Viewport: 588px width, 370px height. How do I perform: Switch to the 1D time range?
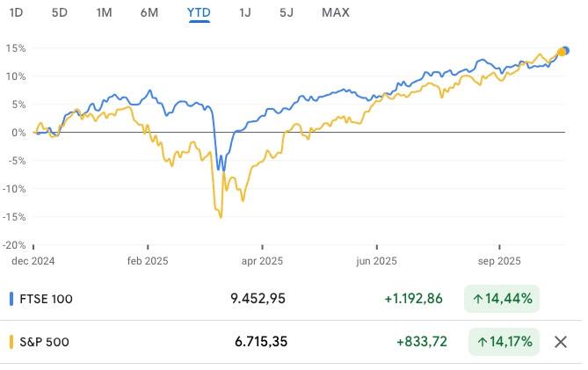point(16,12)
